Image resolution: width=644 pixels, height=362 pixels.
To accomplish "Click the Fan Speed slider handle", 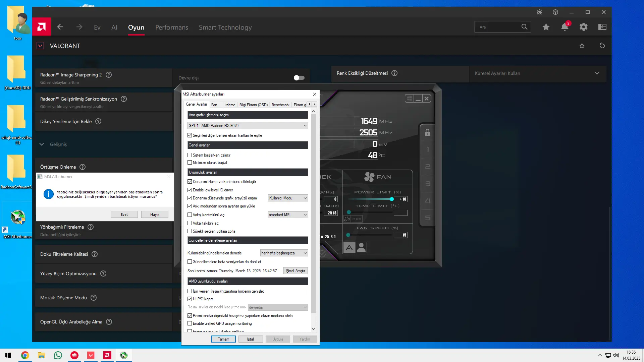I will coord(348,235).
